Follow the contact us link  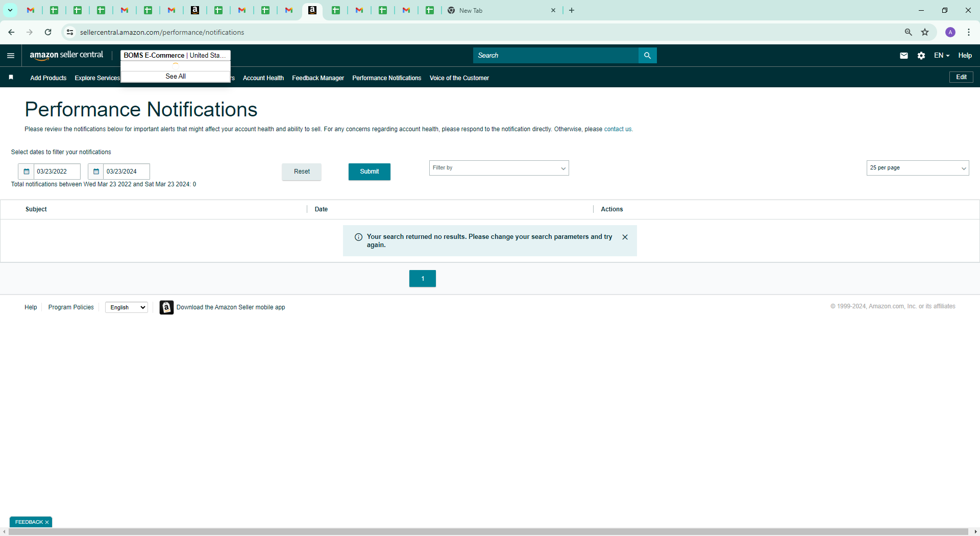tap(618, 129)
